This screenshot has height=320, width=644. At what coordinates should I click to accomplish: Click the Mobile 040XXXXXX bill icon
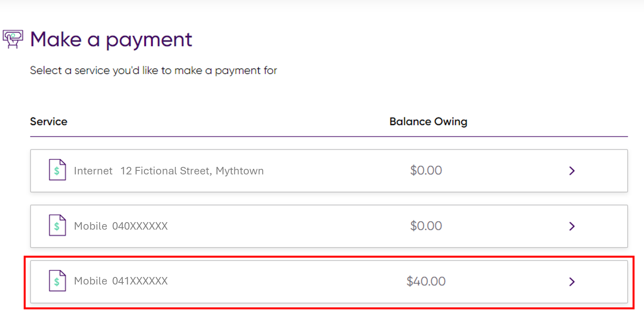[x=57, y=225]
